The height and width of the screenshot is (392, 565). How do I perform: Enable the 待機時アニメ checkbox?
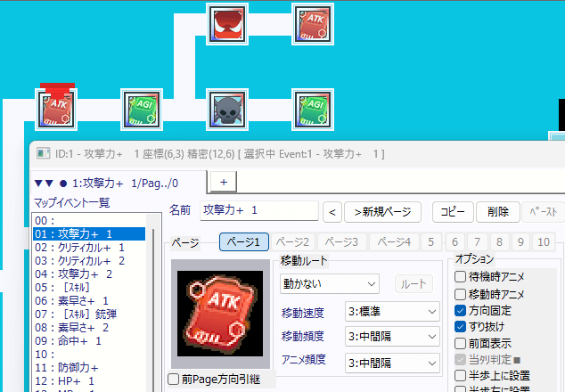coord(460,276)
